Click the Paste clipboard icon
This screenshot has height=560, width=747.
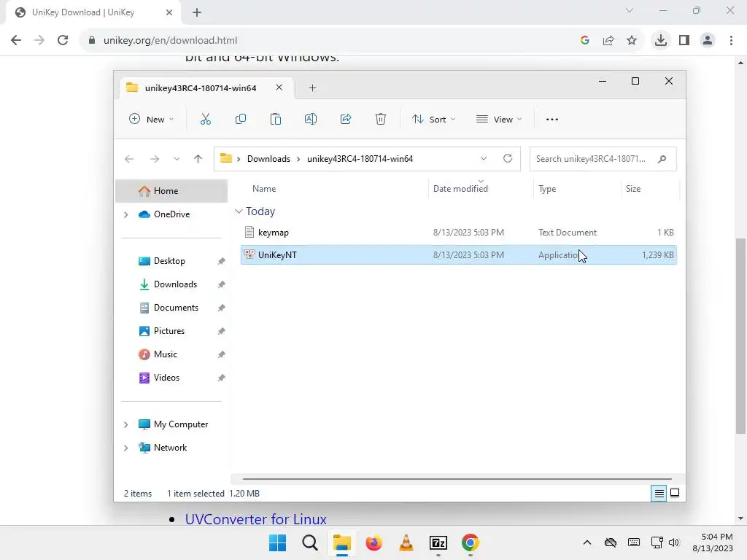(275, 119)
